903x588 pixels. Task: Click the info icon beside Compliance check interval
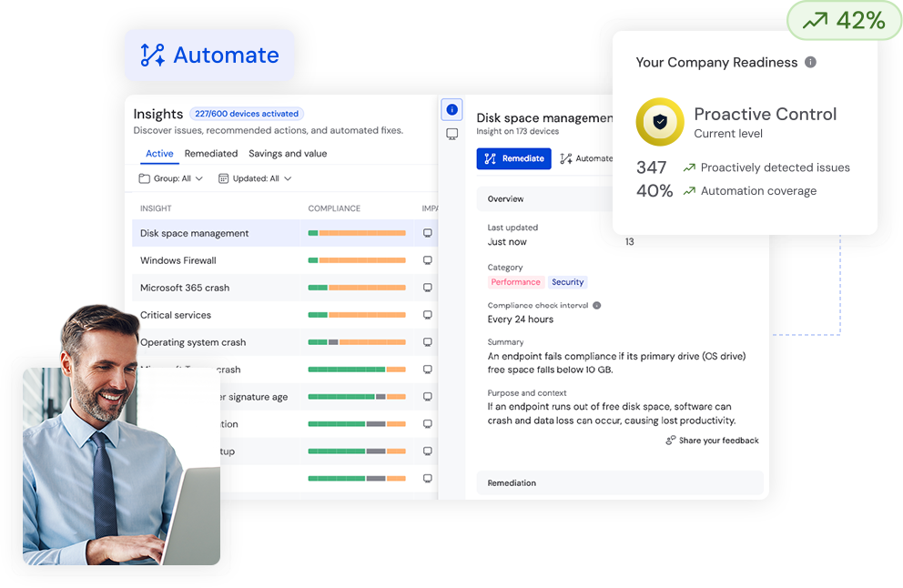(595, 304)
